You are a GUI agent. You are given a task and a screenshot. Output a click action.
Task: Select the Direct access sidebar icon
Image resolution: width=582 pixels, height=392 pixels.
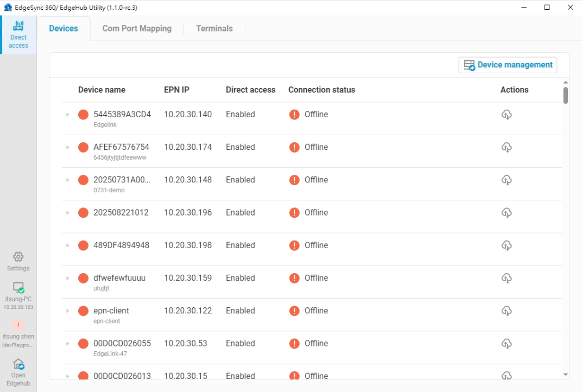tap(18, 33)
